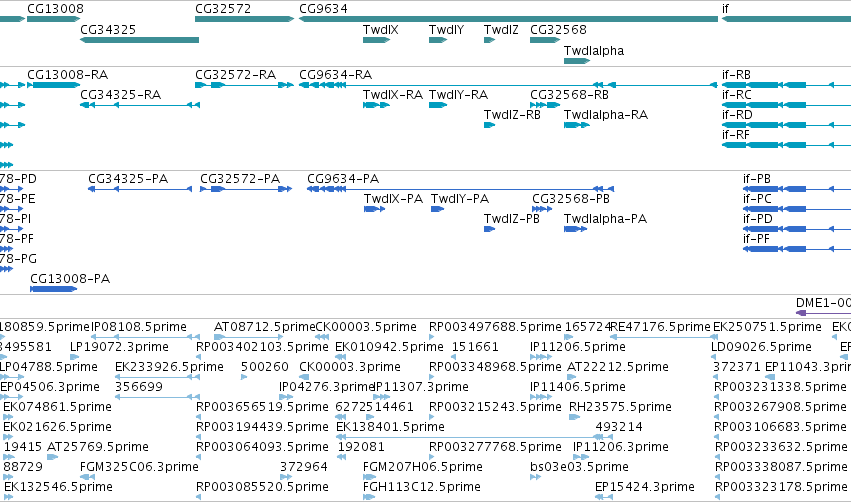This screenshot has height=502, width=851.
Task: Click the TwdlX gene label
Action: [x=380, y=30]
